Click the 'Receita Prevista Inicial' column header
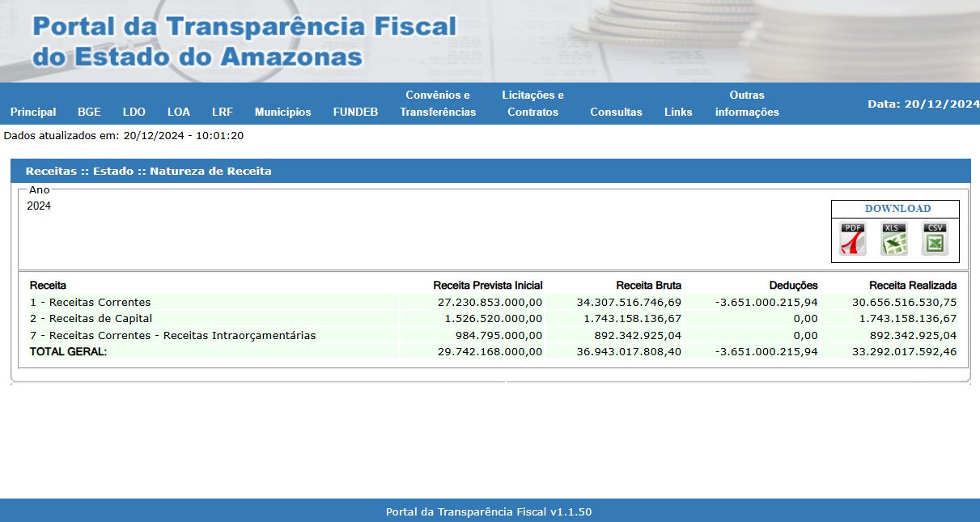This screenshot has height=522, width=980. 488,285
